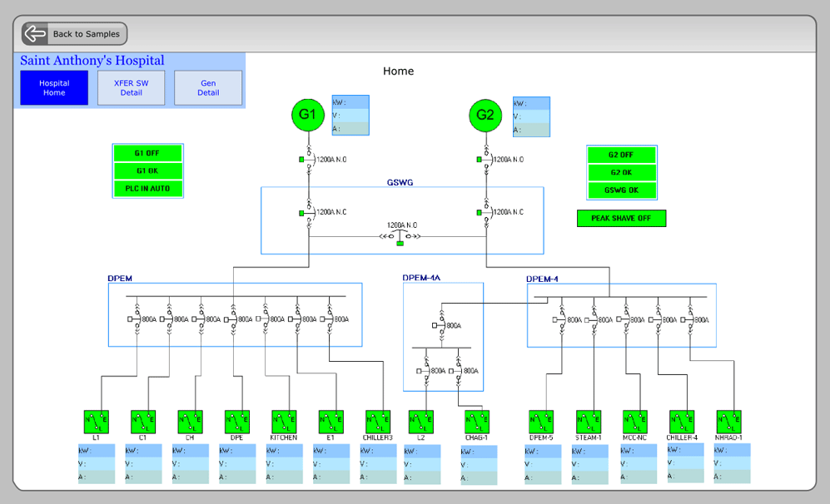Select the CHAG-1 transfer switch icon
This screenshot has height=504, width=830.
coord(477,422)
